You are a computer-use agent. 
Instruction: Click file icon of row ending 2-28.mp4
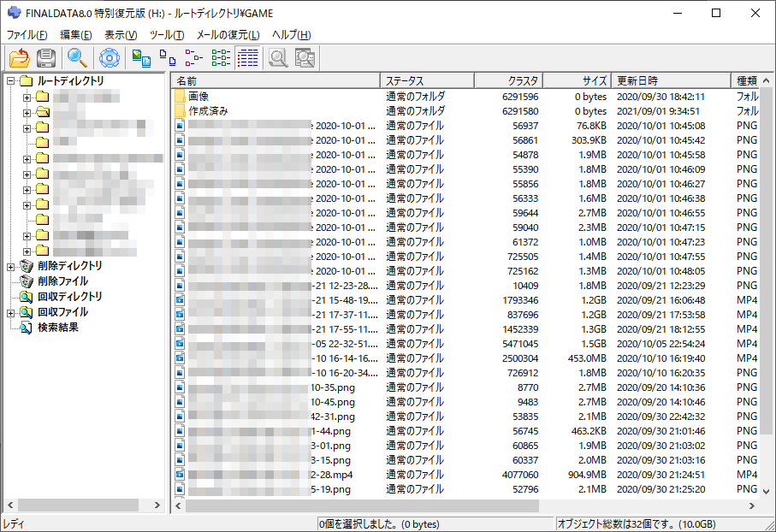(x=180, y=475)
